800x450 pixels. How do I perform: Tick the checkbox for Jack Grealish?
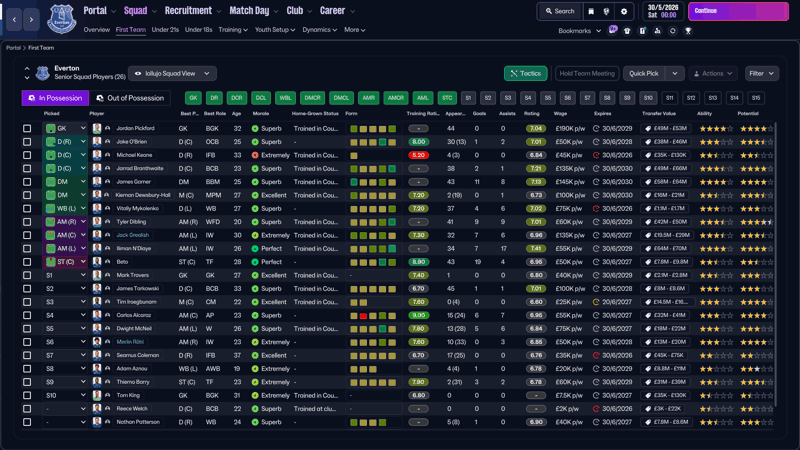click(27, 235)
